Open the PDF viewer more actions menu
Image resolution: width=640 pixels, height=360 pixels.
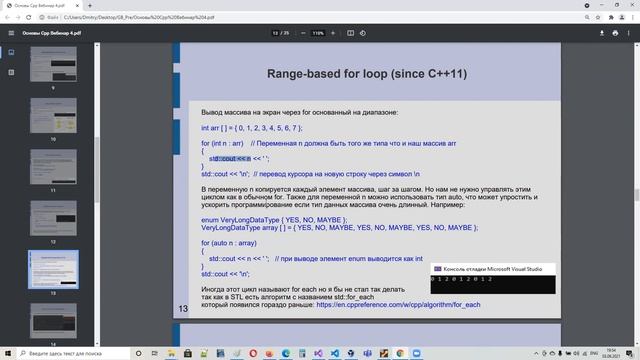(x=629, y=33)
